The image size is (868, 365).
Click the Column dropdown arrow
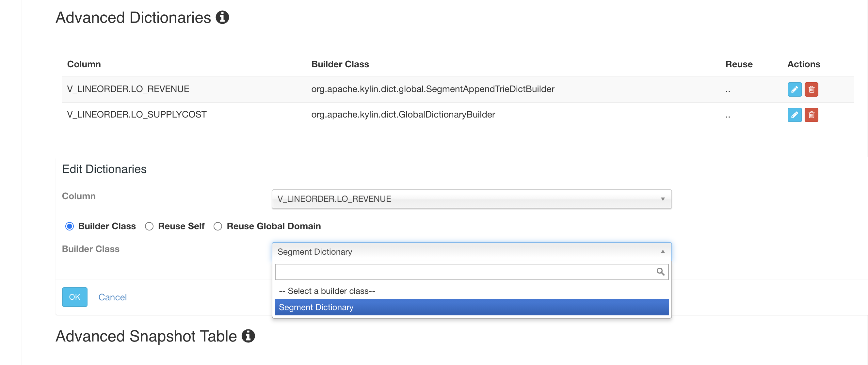click(663, 199)
